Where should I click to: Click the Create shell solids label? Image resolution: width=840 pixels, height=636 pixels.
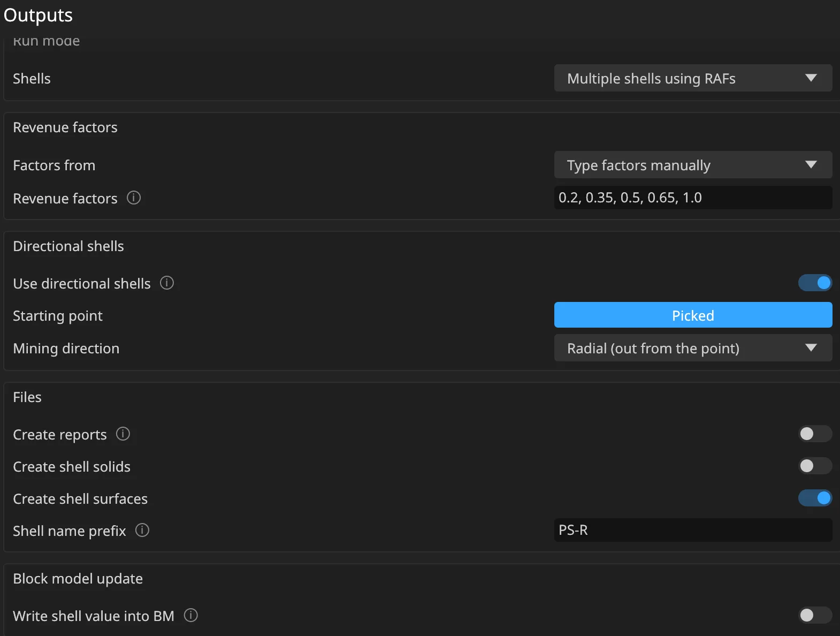tap(72, 467)
